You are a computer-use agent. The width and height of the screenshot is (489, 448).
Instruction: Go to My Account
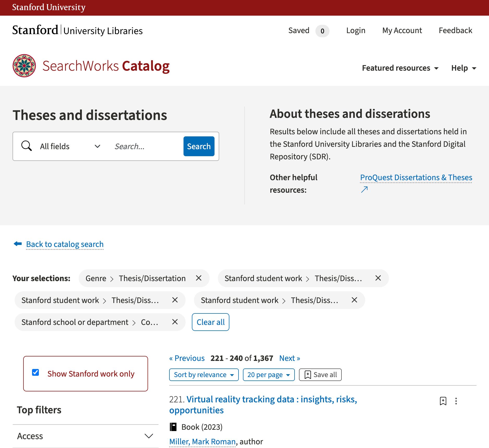click(x=402, y=31)
